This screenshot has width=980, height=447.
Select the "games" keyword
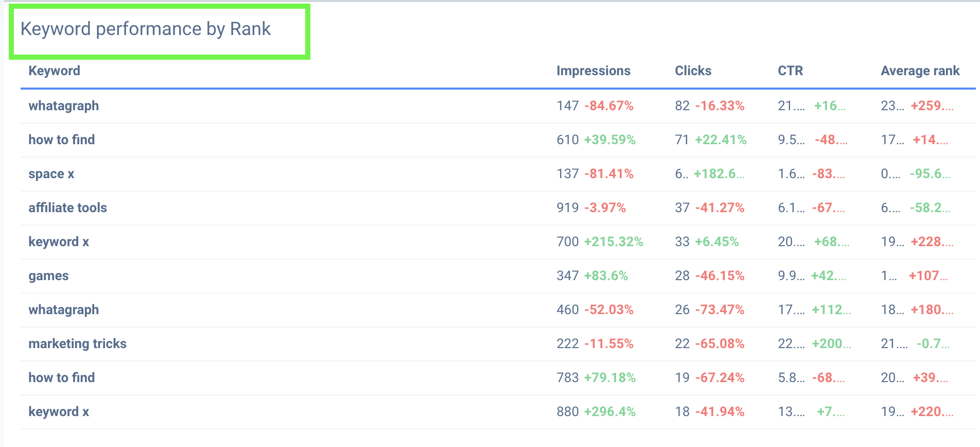48,276
